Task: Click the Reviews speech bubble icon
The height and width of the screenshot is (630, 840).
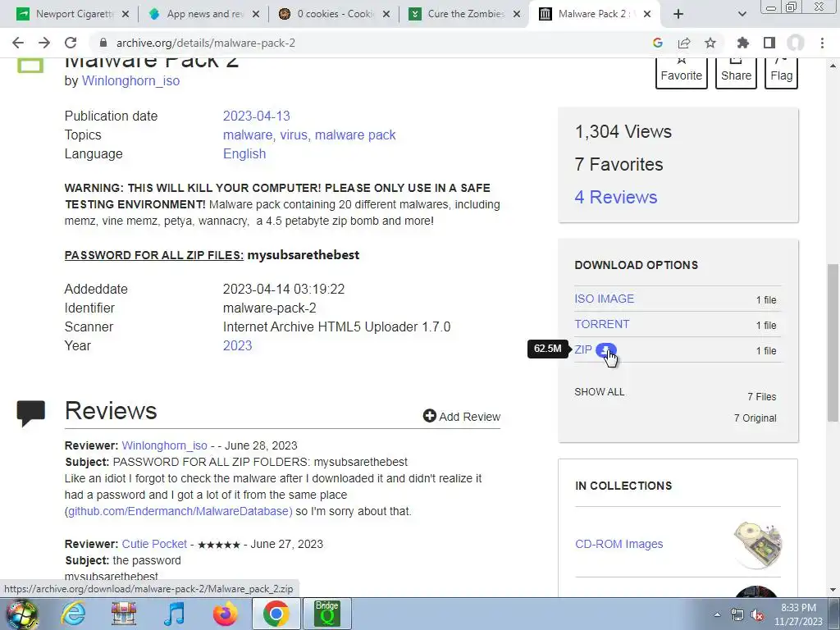Action: [30, 413]
